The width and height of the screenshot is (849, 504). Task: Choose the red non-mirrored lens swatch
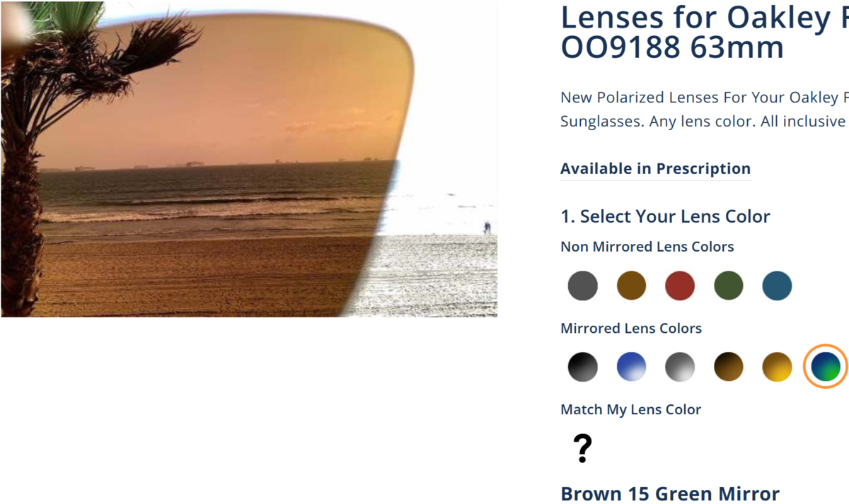pyautogui.click(x=680, y=286)
